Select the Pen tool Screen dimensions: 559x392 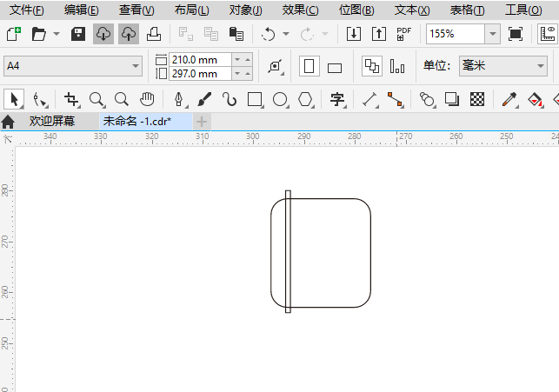tap(179, 99)
